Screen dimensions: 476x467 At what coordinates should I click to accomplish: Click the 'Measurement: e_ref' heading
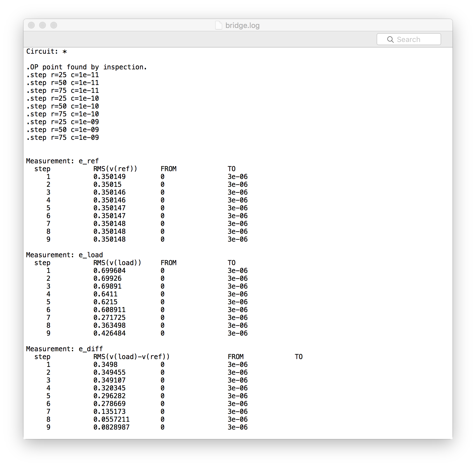click(62, 161)
